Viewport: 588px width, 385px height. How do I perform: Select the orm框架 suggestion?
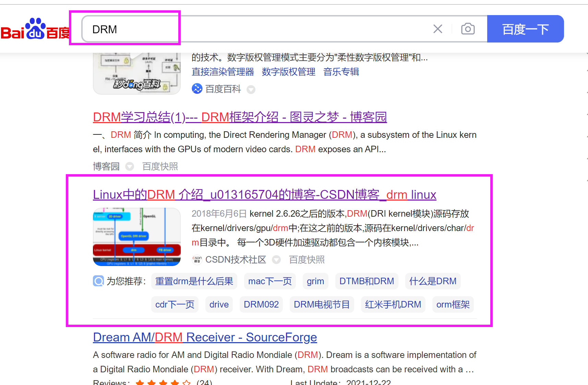(453, 304)
